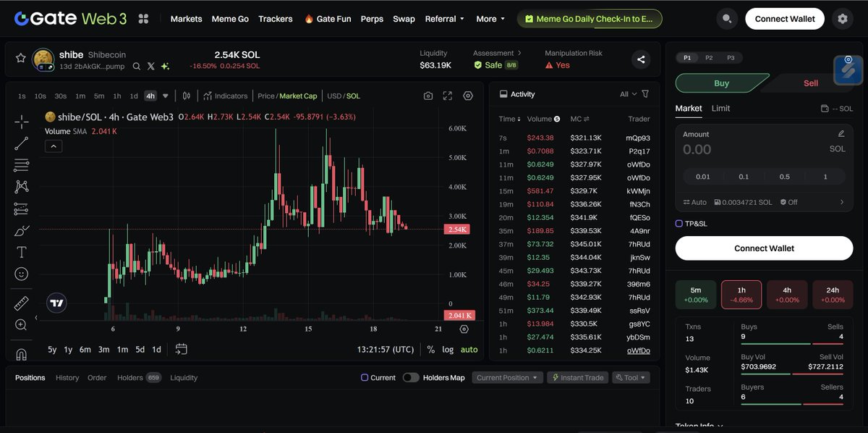
Task: Open the emoji icons tool
Action: [x=22, y=274]
